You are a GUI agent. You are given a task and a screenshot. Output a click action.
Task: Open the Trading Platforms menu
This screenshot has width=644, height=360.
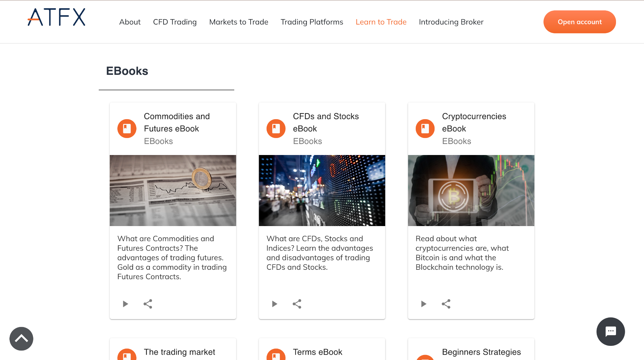[312, 22]
